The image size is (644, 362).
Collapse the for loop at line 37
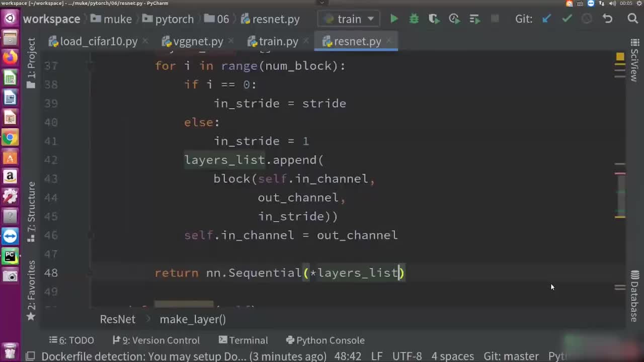(90, 66)
